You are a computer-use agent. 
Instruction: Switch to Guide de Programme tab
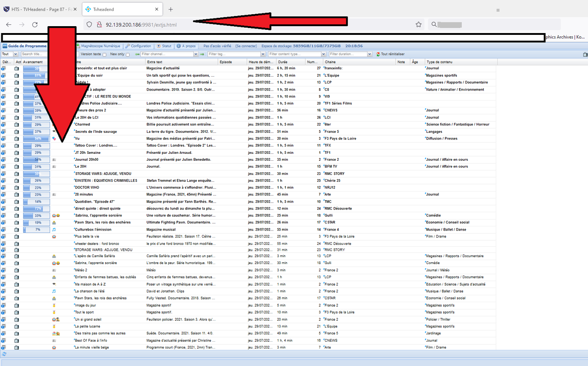[25, 46]
